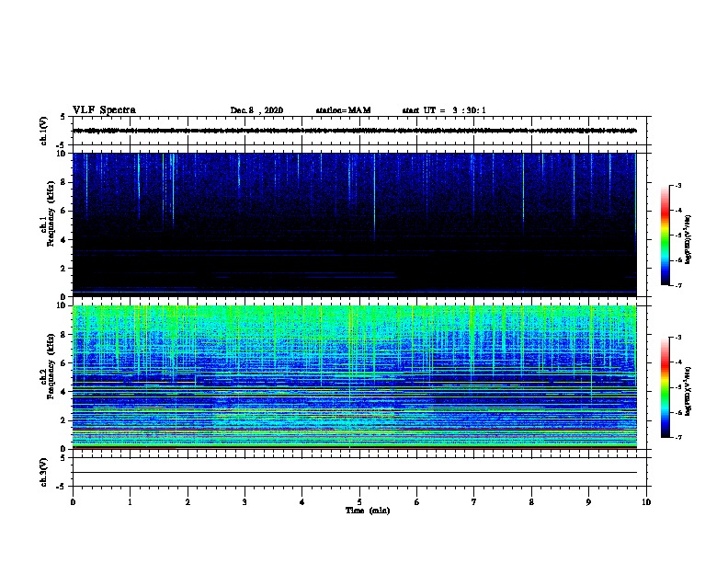Select the date text "Dec. 8, 2020"

[x=256, y=110]
